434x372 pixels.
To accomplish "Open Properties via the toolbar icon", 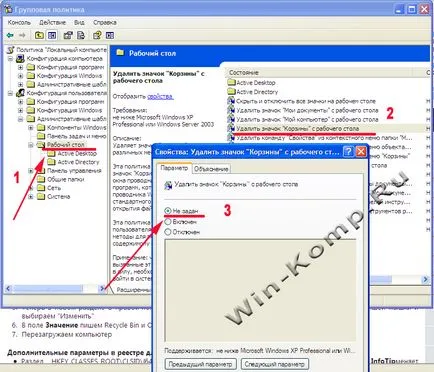I will (68, 35).
